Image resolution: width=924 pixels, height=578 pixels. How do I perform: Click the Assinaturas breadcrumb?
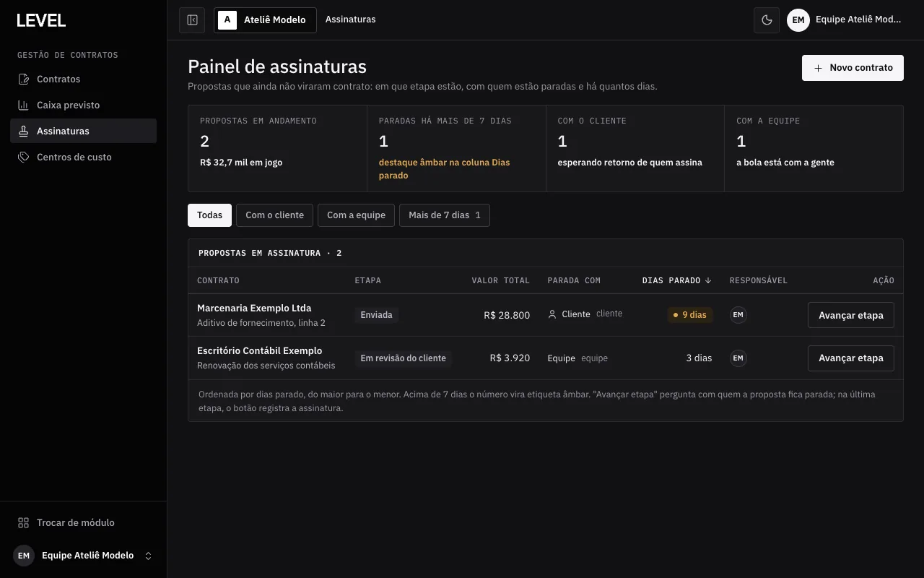(350, 20)
